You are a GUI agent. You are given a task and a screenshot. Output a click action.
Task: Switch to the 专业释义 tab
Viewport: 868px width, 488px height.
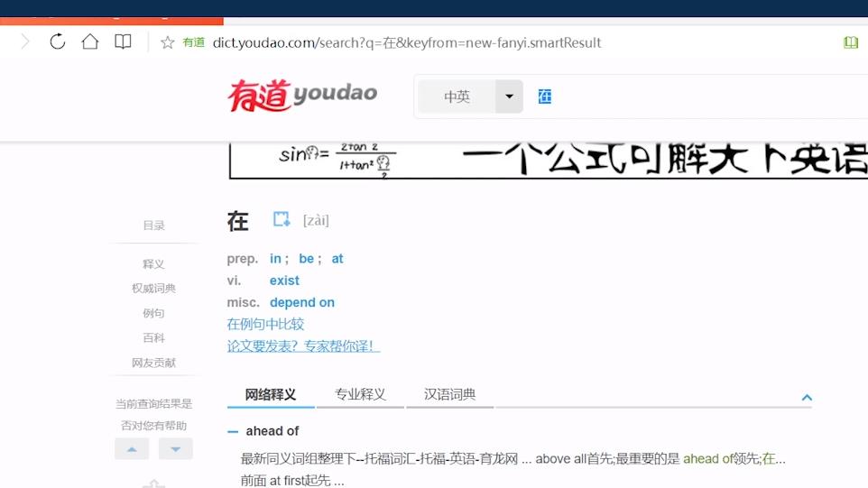click(x=360, y=394)
